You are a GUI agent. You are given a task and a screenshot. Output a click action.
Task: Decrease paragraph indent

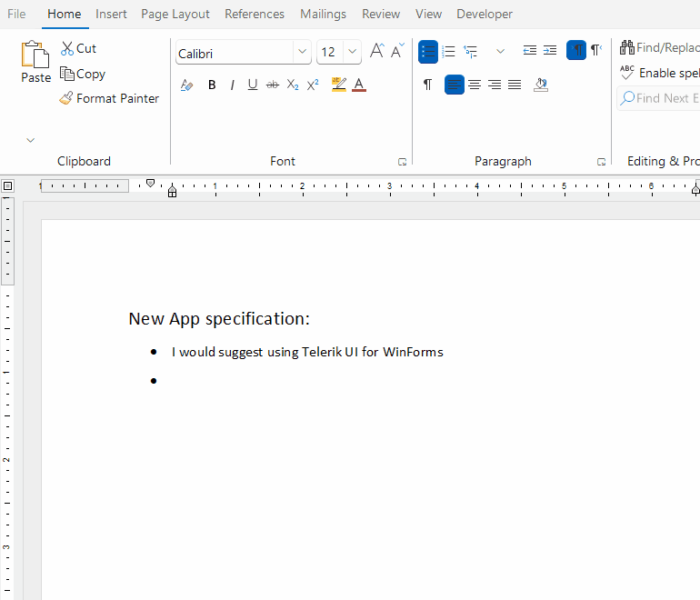529,50
